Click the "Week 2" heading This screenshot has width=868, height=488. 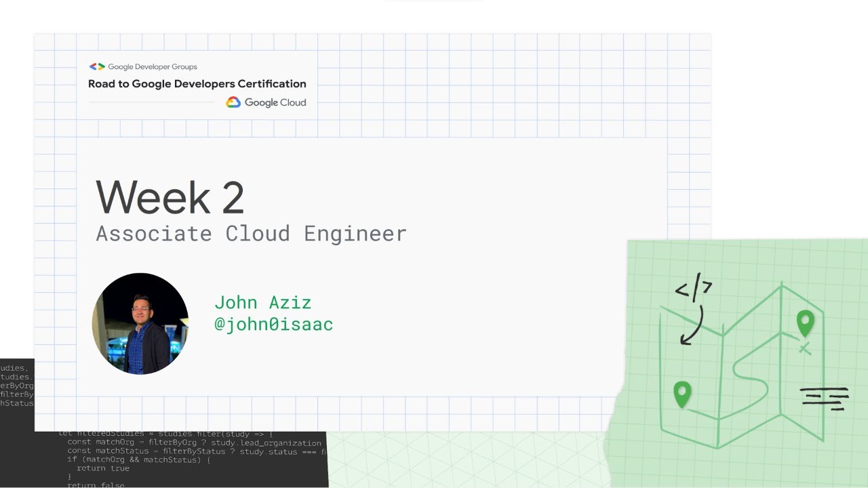[x=170, y=197]
